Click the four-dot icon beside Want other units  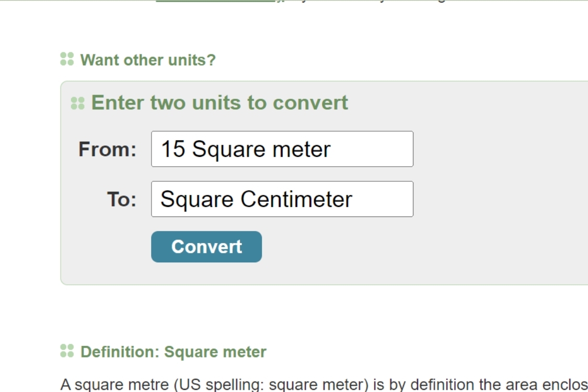[x=67, y=59]
